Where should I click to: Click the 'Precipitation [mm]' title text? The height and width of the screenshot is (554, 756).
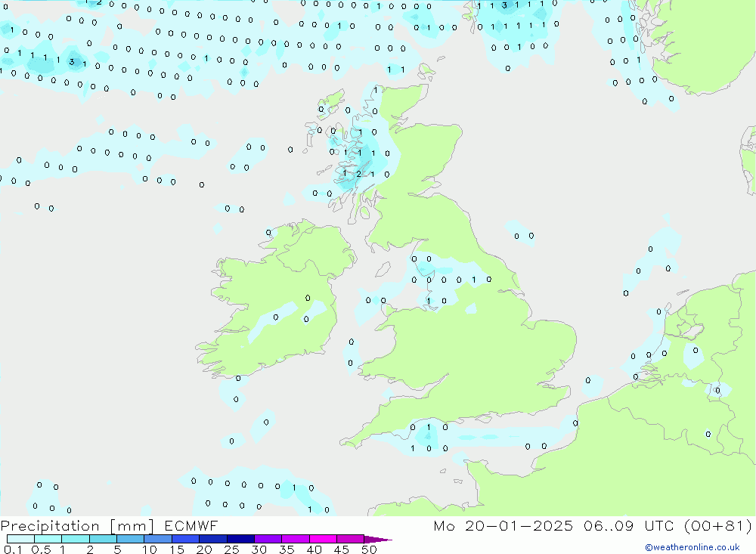click(77, 526)
